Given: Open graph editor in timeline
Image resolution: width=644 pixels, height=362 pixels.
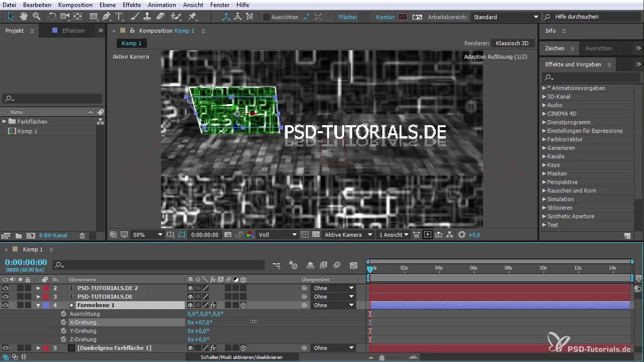Looking at the screenshot, I should point(354,265).
